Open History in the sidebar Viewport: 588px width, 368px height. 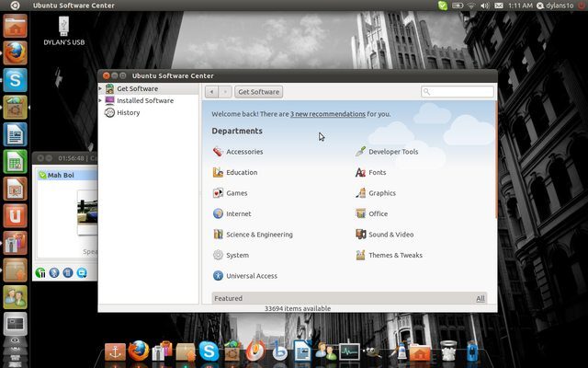coord(149,112)
